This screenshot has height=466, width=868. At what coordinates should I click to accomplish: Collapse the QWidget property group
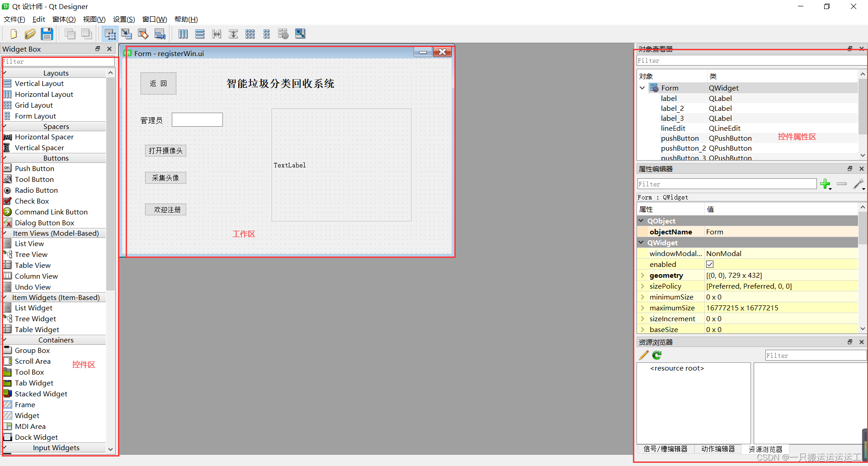(641, 243)
